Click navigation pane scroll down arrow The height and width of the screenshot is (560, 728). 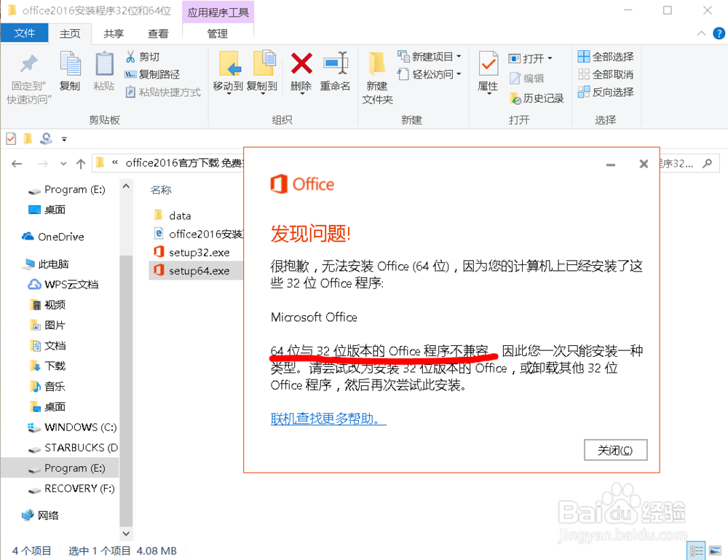pyautogui.click(x=126, y=534)
